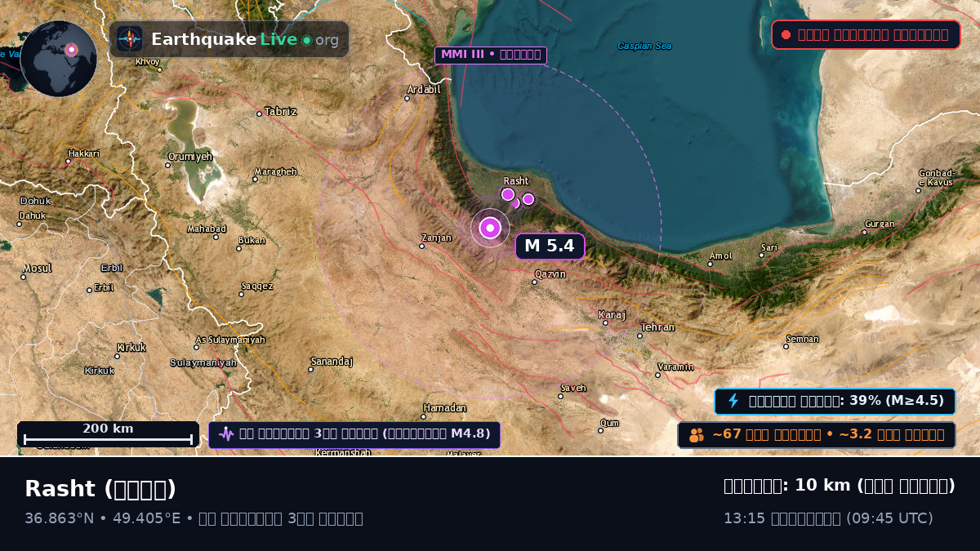This screenshot has width=980, height=551.
Task: Click the green live dot before .org
Action: click(x=306, y=40)
